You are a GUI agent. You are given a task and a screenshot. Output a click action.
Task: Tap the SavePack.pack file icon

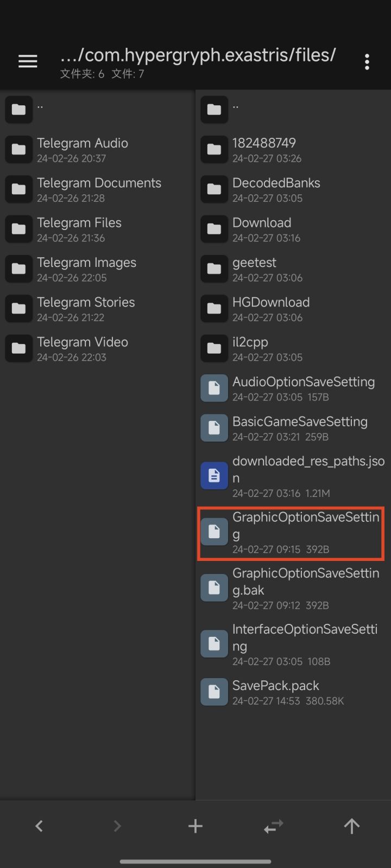click(x=214, y=692)
